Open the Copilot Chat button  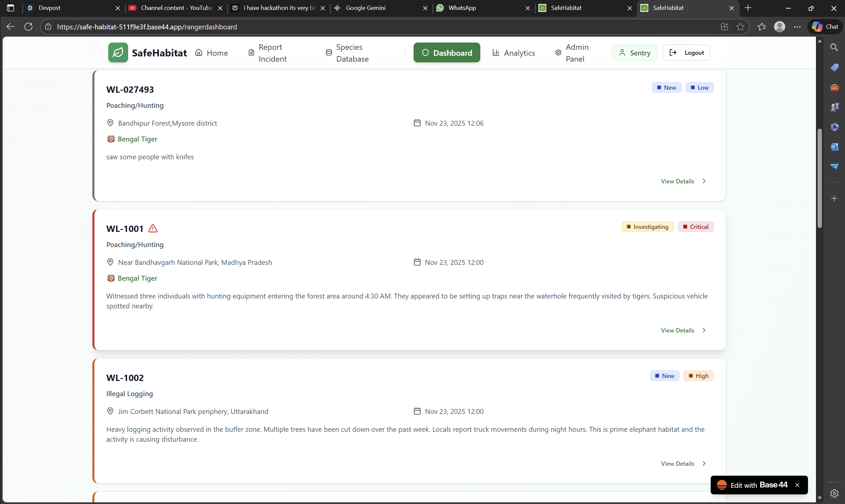click(825, 27)
